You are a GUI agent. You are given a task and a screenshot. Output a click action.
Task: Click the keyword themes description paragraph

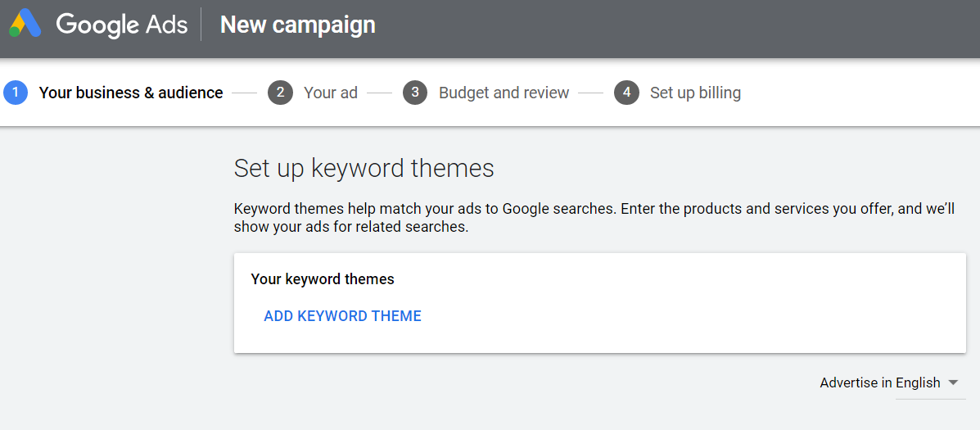(x=594, y=218)
